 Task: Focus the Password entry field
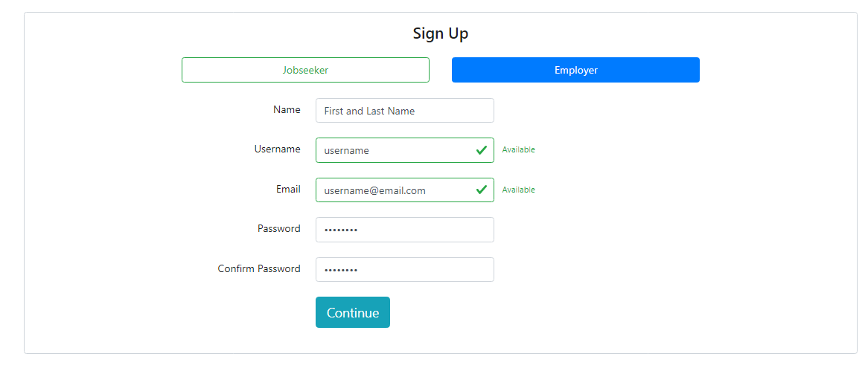coord(404,230)
